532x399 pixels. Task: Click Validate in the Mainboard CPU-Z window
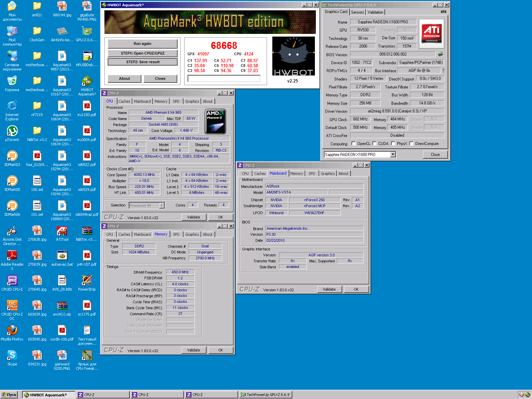329,289
